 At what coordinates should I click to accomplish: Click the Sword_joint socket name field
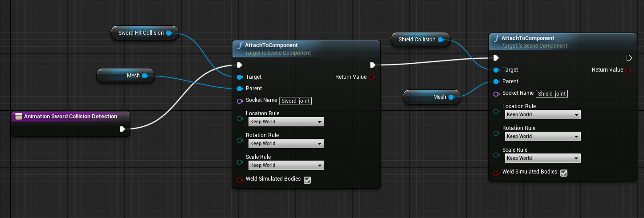[296, 101]
